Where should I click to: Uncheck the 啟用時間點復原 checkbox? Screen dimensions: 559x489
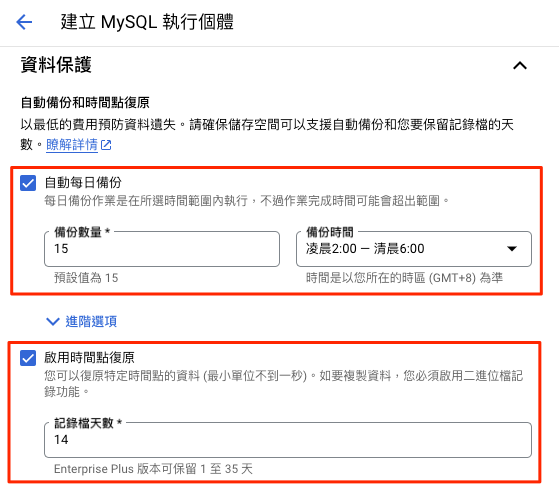pyautogui.click(x=28, y=358)
